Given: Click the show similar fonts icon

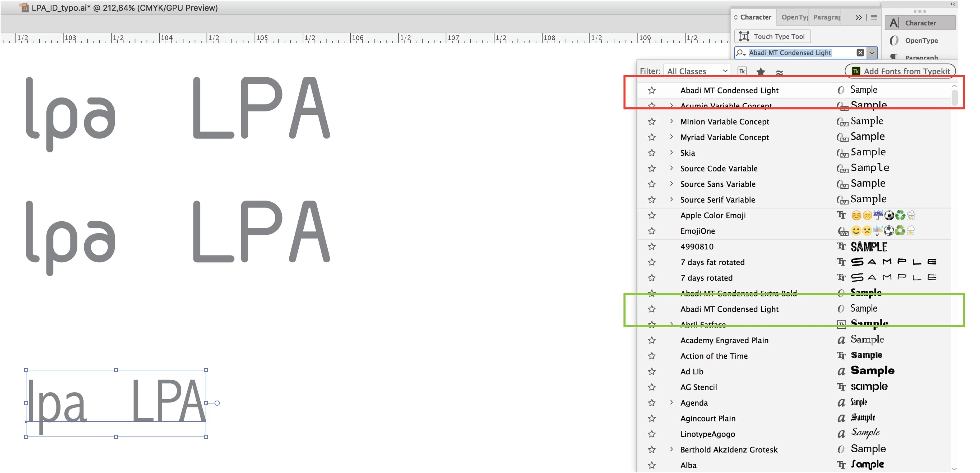Looking at the screenshot, I should click(x=779, y=72).
